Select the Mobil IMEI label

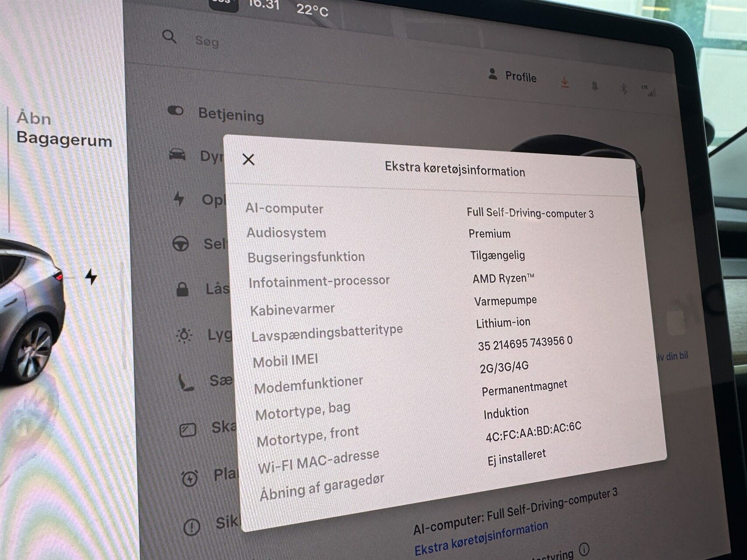tap(285, 361)
